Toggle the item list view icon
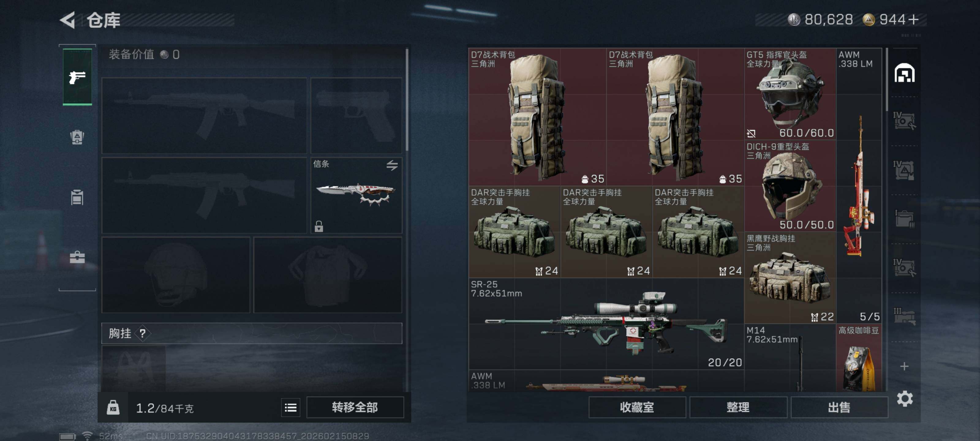Image resolution: width=980 pixels, height=441 pixels. click(291, 408)
